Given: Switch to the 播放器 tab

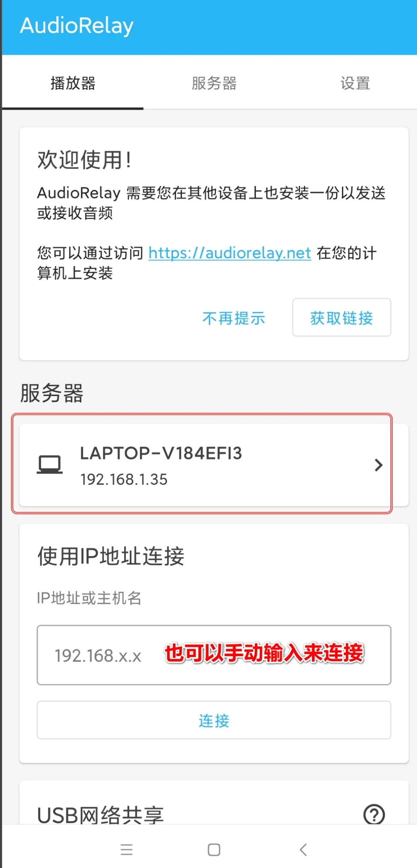Looking at the screenshot, I should (73, 83).
